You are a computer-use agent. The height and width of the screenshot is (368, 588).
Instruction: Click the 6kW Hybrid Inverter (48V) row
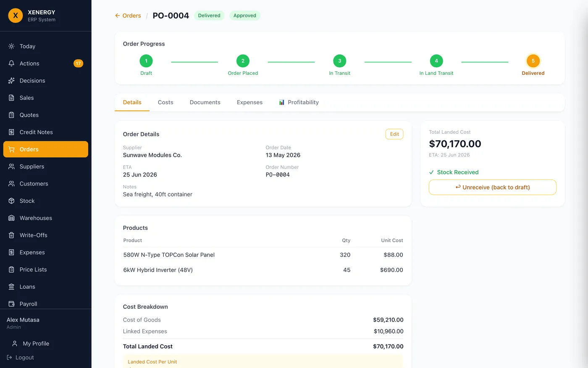click(263, 270)
